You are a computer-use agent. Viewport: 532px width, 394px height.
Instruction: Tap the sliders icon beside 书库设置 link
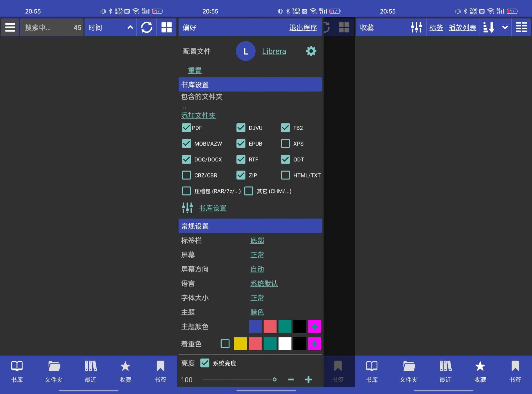[x=187, y=208]
